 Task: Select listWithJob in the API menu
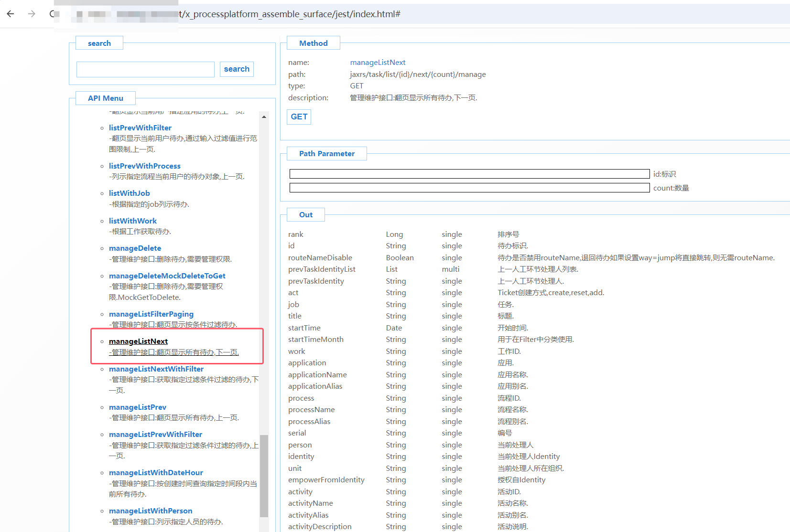pos(129,193)
